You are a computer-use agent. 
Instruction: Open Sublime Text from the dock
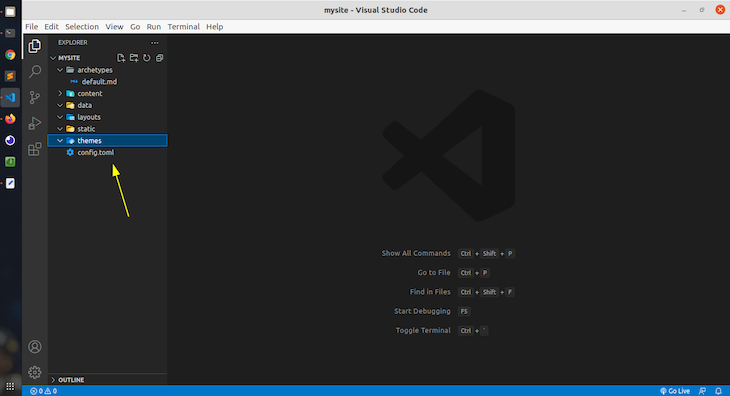[x=10, y=76]
